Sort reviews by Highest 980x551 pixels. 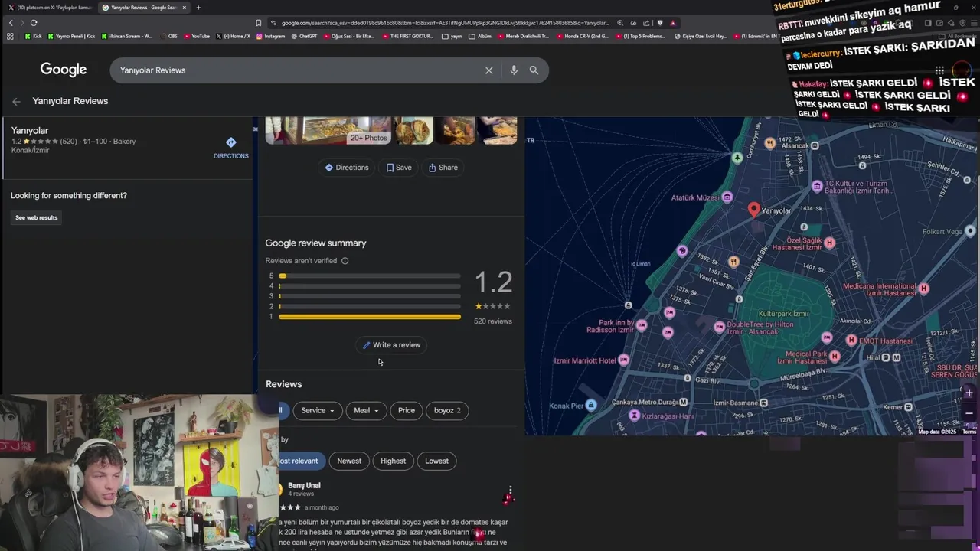393,461
